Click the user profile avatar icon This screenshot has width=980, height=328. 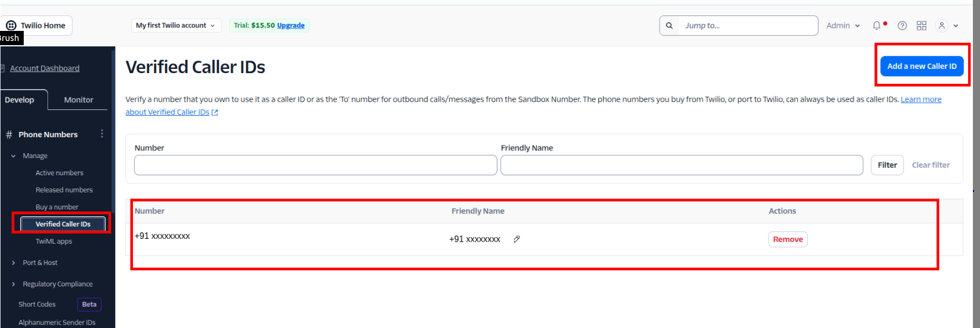(x=942, y=26)
